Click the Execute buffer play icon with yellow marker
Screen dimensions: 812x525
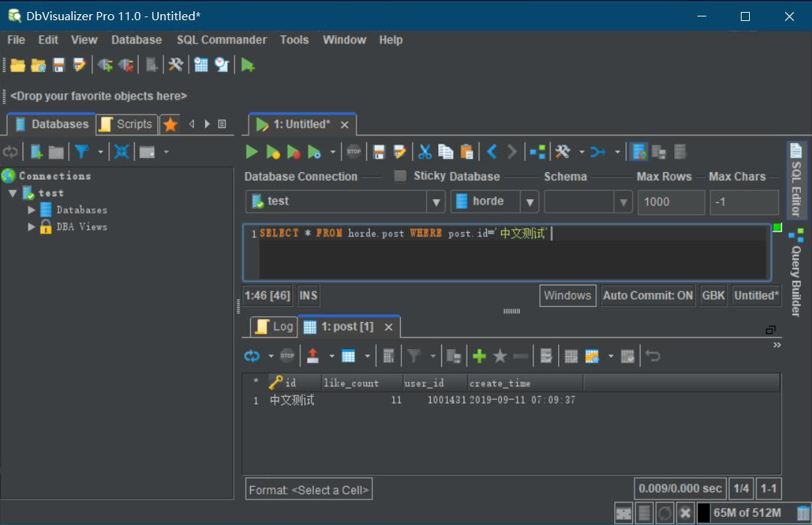(x=273, y=152)
